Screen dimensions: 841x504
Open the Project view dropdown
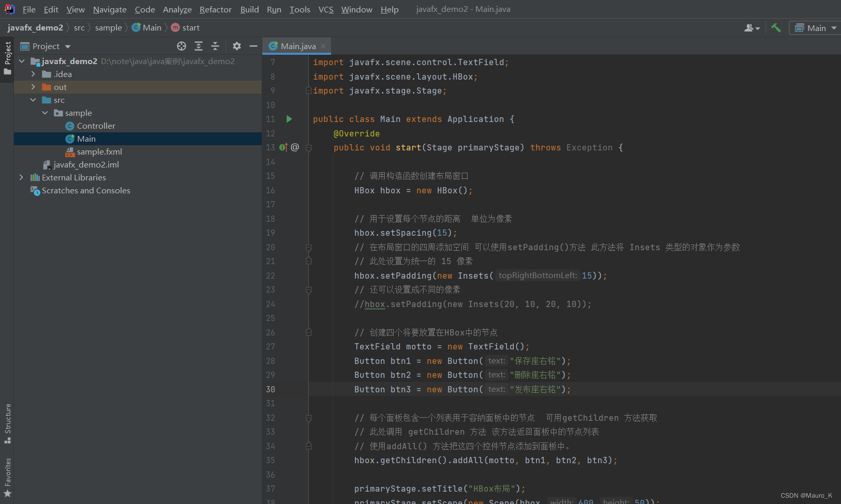46,46
